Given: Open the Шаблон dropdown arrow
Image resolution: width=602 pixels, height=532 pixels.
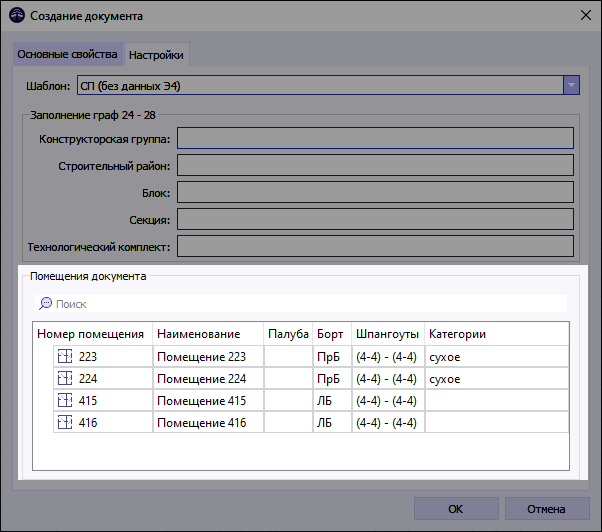Looking at the screenshot, I should 571,85.
